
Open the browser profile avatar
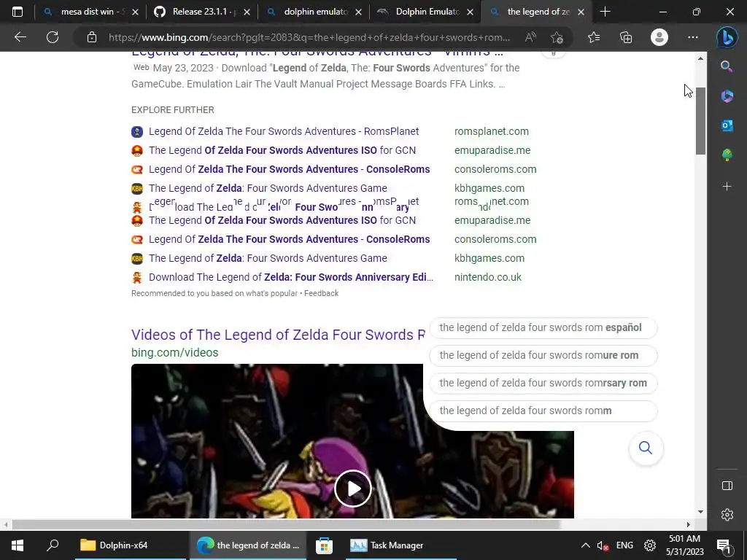(x=659, y=37)
